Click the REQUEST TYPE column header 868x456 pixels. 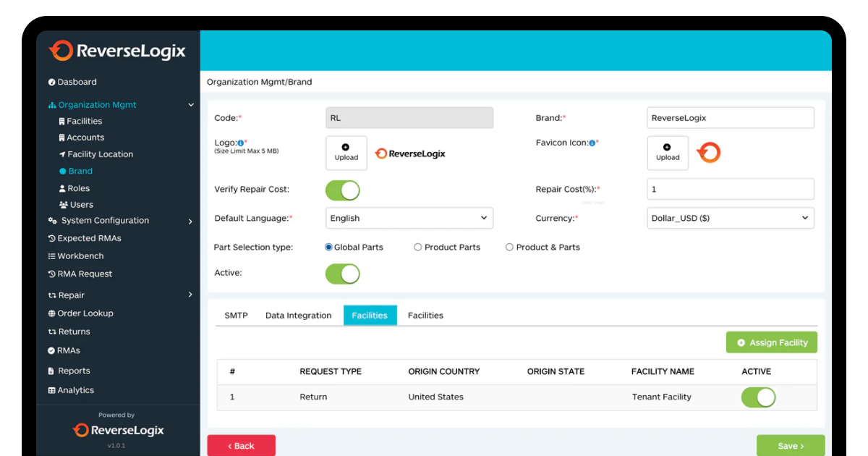(x=331, y=372)
